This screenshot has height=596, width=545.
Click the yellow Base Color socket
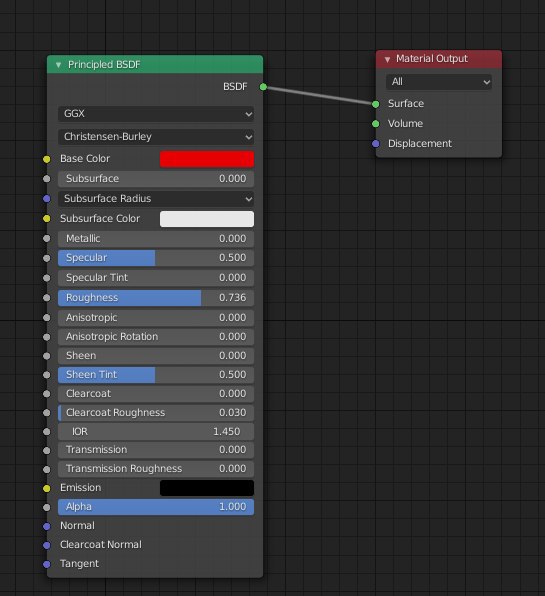47,159
